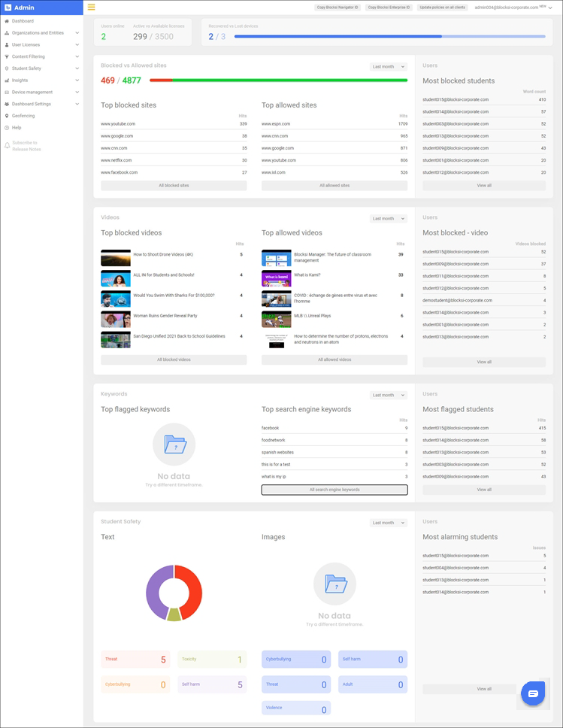Click Woman Ruins Gender Reveal Party thumbnail
Screen dimensions: 563x728
[x=116, y=319]
